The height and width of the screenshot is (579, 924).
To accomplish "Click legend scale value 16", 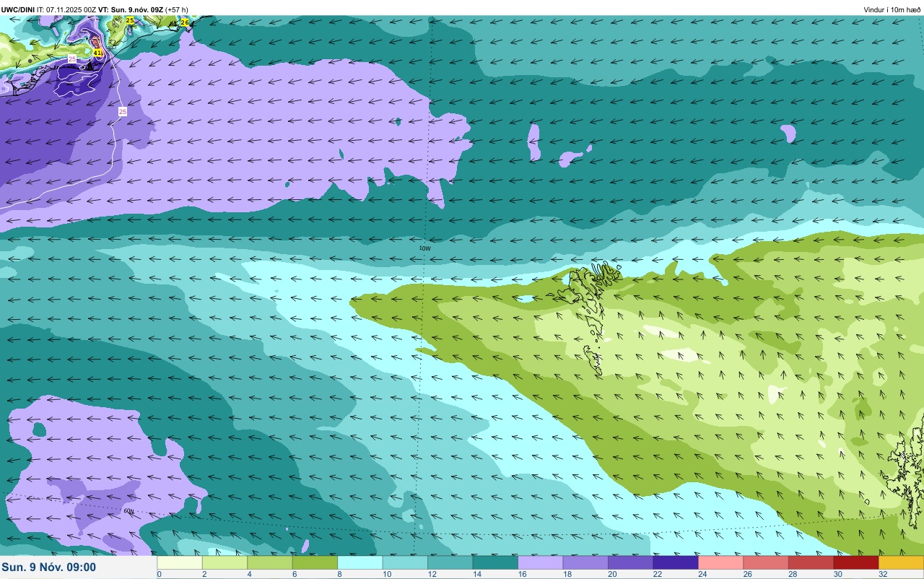I will pos(521,574).
